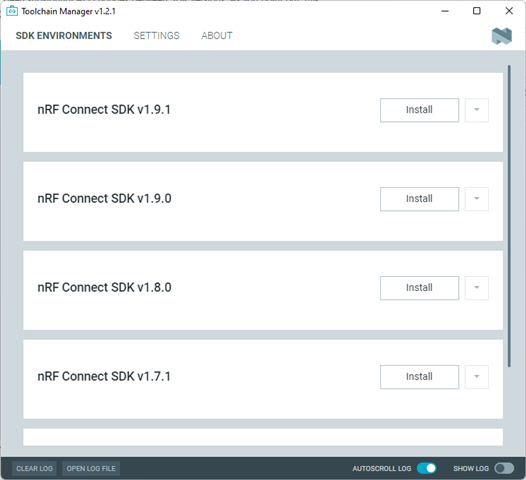The image size is (526, 480).
Task: Install nRF Connect SDK v1.9.0
Action: point(419,199)
